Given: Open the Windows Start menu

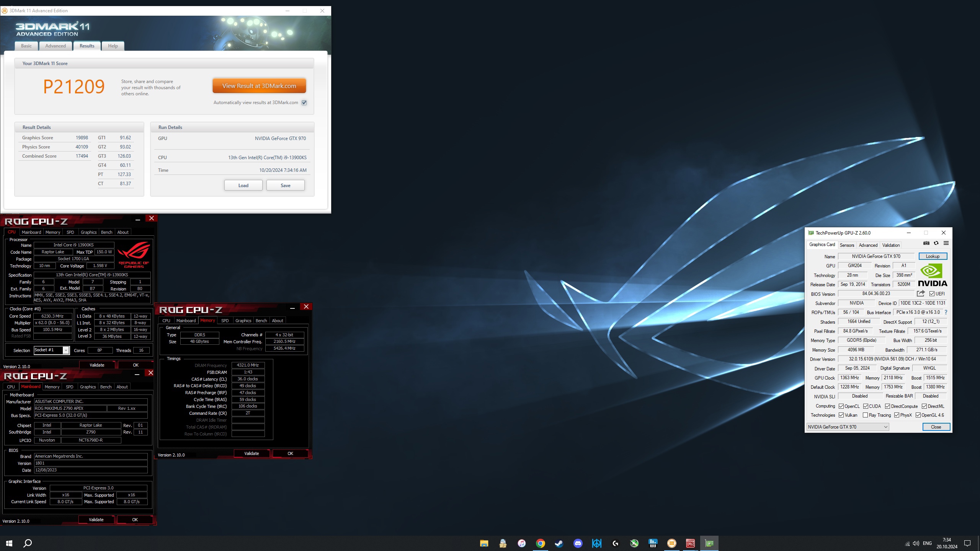Looking at the screenshot, I should point(9,543).
